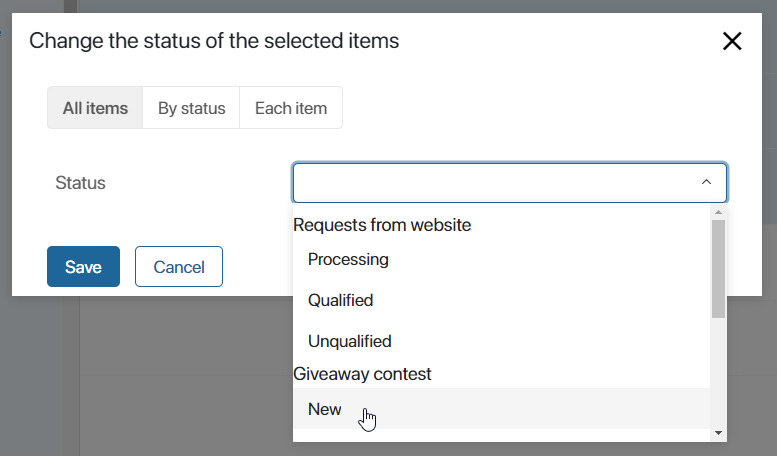Click the dropdown list scrollbar thumb
Image resolution: width=777 pixels, height=456 pixels.
coord(718,269)
